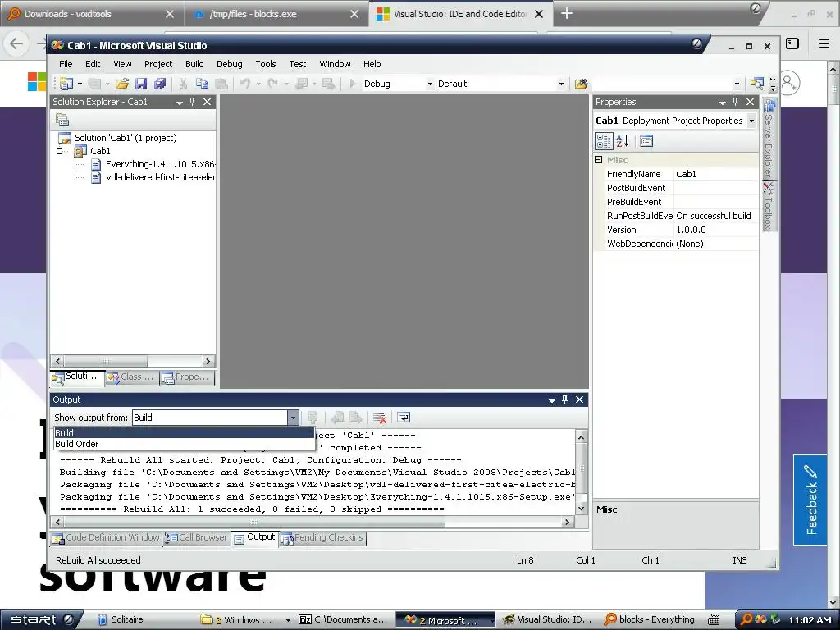Click Show output from dropdown arrow
This screenshot has height=630, width=840.
[293, 418]
